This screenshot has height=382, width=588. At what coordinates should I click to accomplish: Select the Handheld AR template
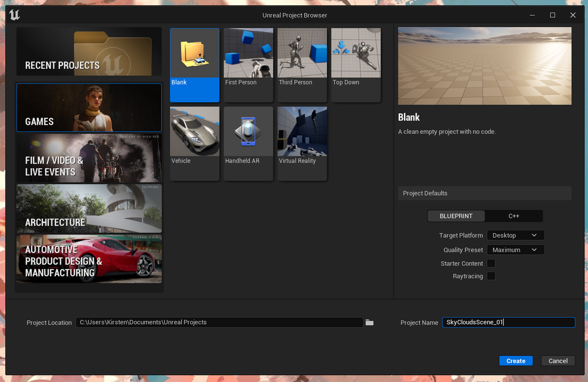point(248,143)
